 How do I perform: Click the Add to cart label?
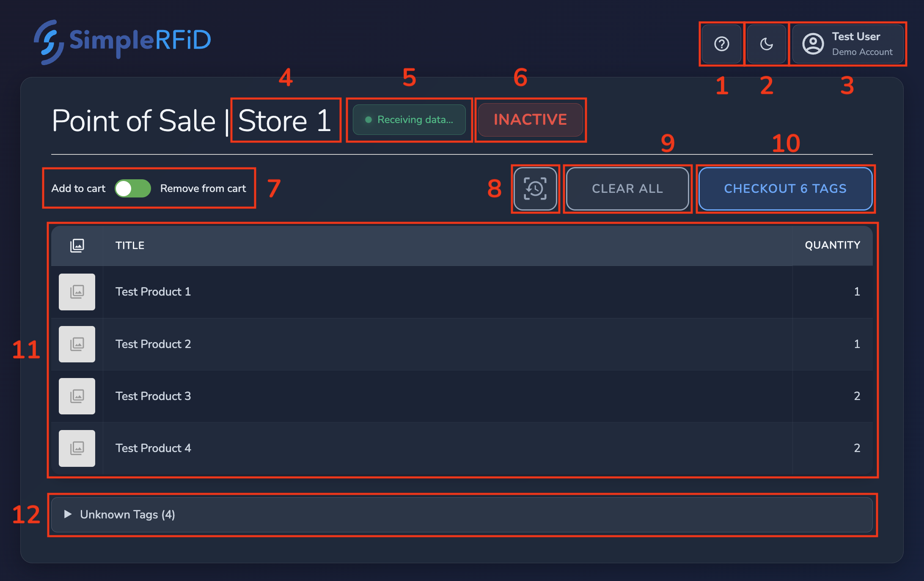point(78,189)
